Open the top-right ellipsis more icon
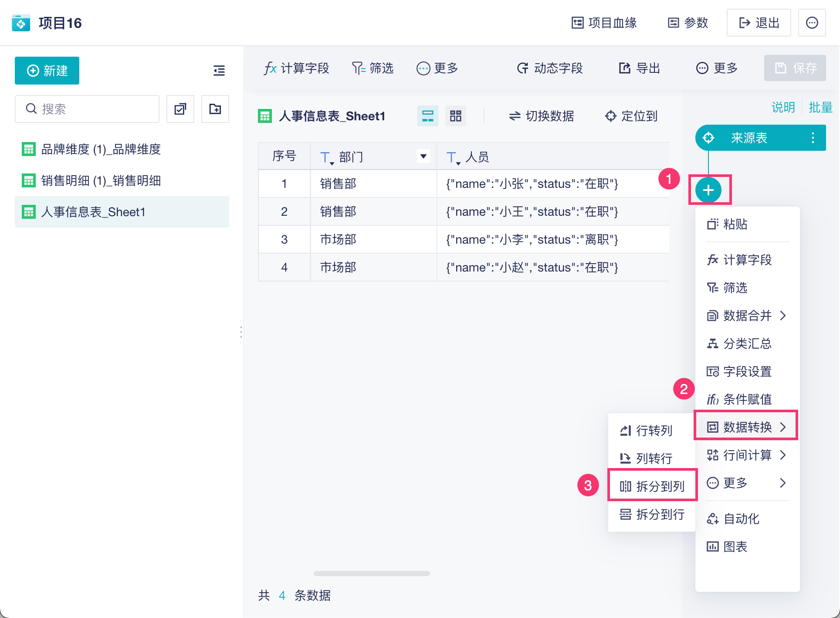Viewport: 840px width, 618px height. click(812, 23)
